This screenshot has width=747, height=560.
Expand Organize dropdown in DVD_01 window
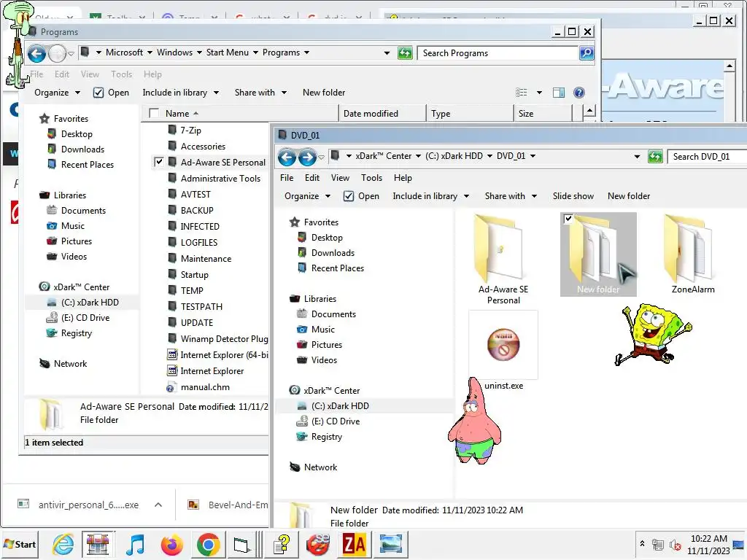click(x=307, y=196)
